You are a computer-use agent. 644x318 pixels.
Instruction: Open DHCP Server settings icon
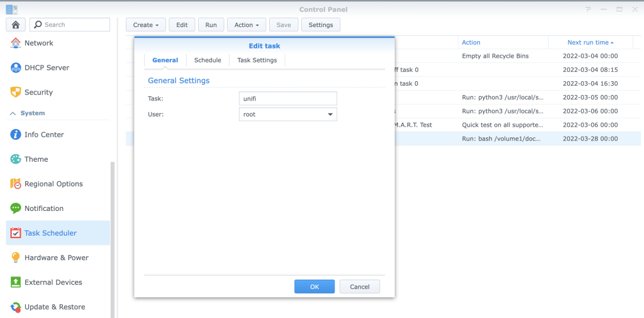[16, 67]
